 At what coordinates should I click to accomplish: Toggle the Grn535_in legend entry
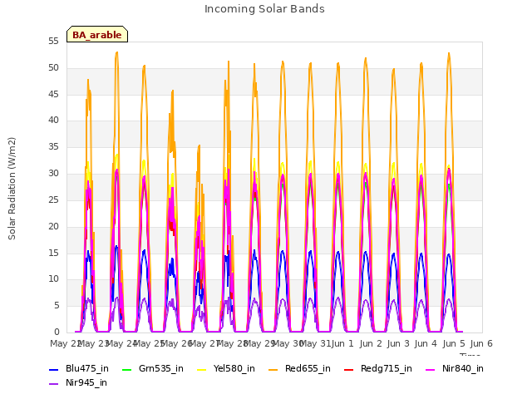[153, 368]
